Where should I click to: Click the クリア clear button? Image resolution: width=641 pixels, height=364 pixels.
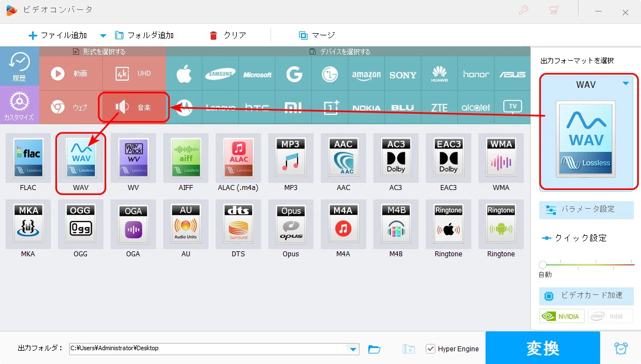point(228,35)
